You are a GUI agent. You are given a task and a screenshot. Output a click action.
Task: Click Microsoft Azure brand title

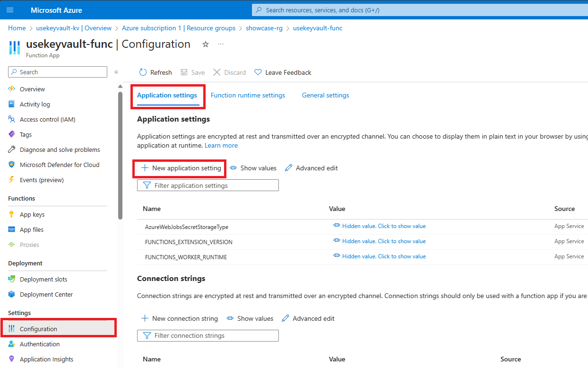56,10
